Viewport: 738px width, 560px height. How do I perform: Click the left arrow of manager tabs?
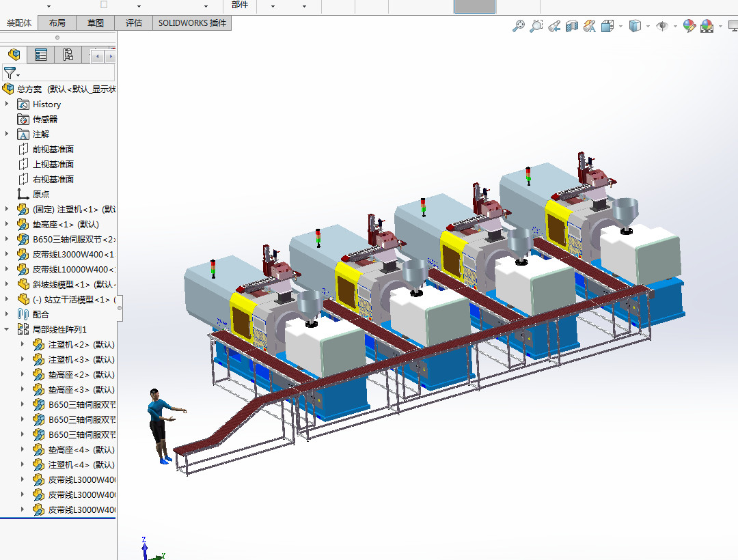coord(98,57)
